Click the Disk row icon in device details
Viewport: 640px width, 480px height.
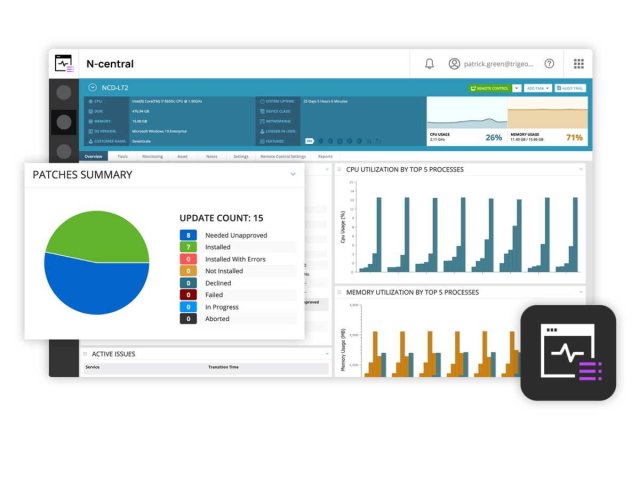(91, 111)
